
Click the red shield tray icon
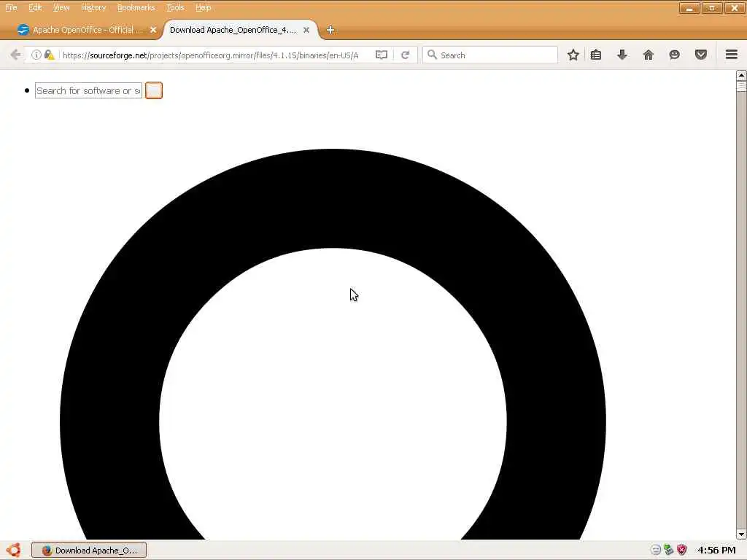click(682, 550)
